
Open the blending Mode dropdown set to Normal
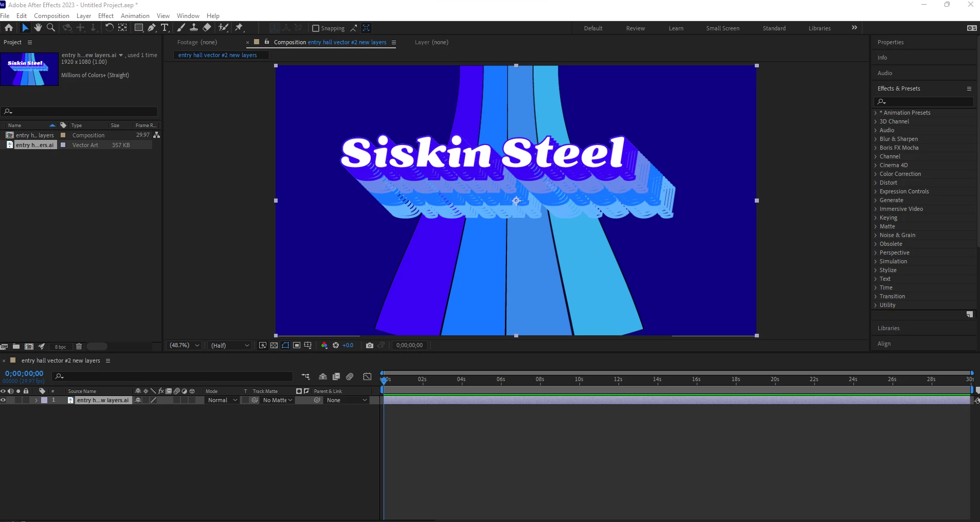pyautogui.click(x=223, y=400)
